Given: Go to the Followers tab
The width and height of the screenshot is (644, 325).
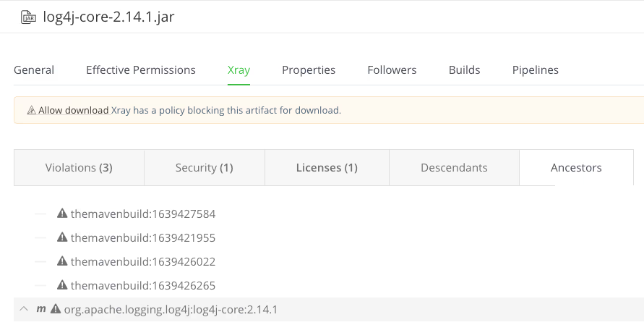Looking at the screenshot, I should pyautogui.click(x=392, y=70).
